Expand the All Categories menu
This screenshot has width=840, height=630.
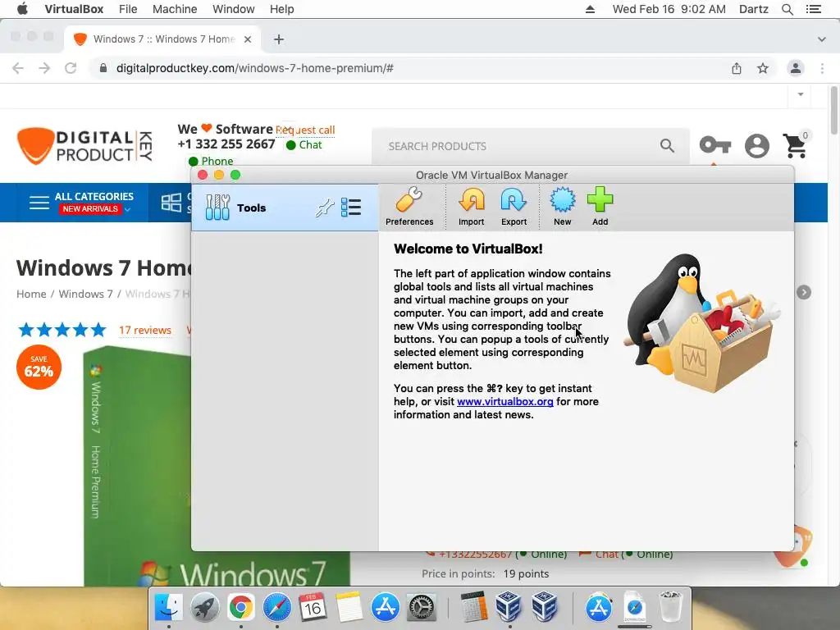[81, 203]
